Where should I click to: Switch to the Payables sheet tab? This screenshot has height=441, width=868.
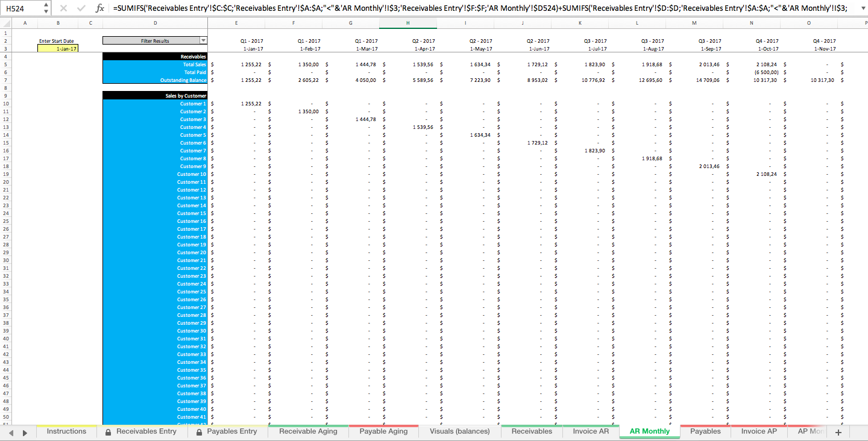tap(705, 431)
